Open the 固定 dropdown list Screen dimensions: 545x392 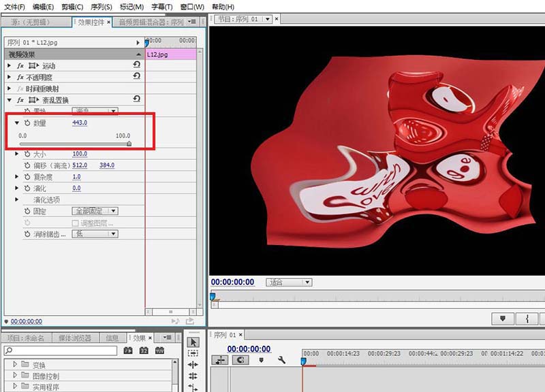pos(95,211)
